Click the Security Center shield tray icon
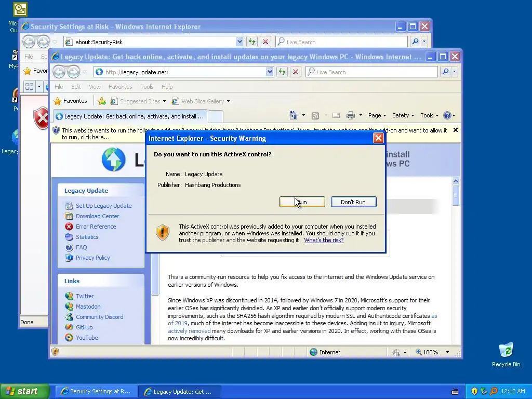The image size is (532, 399). pyautogui.click(x=474, y=391)
